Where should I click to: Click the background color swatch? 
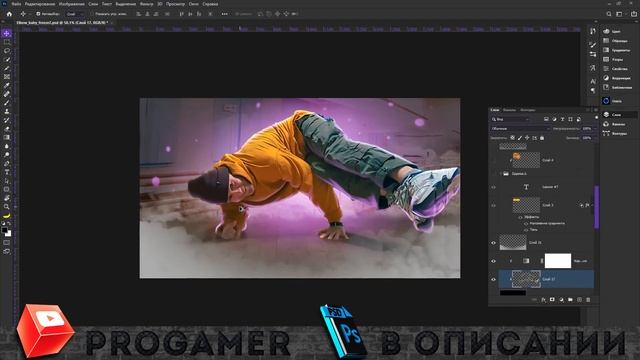9,234
